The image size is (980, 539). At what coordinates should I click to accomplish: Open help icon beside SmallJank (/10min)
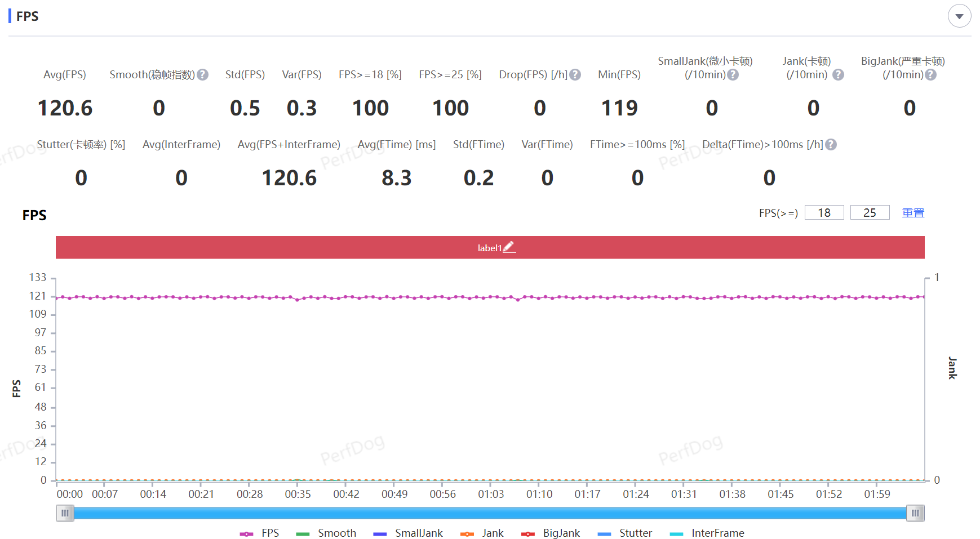pyautogui.click(x=733, y=75)
